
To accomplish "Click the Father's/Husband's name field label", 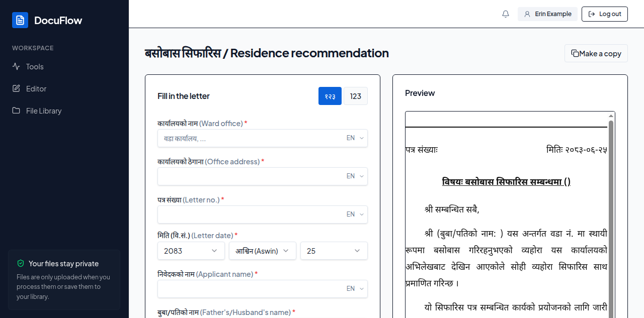I will coord(226,312).
